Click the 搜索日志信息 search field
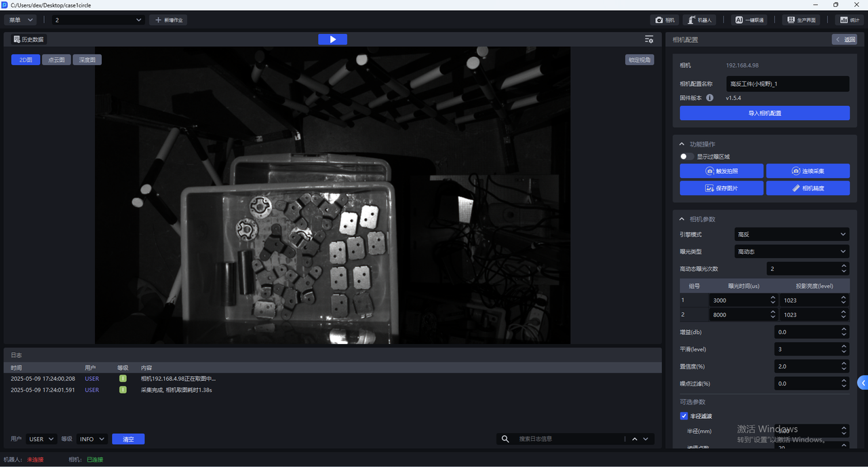 click(x=570, y=439)
